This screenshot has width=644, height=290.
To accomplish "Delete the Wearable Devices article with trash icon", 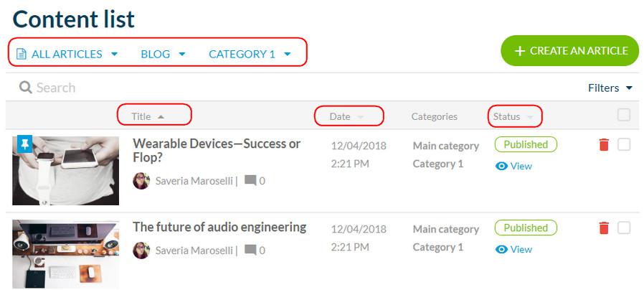I will (x=603, y=145).
